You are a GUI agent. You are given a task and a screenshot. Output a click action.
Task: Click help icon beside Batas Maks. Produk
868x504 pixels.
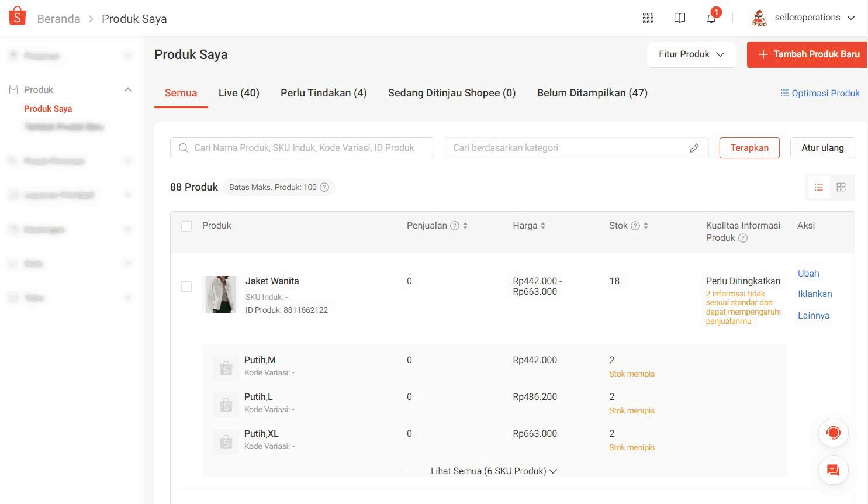(324, 187)
